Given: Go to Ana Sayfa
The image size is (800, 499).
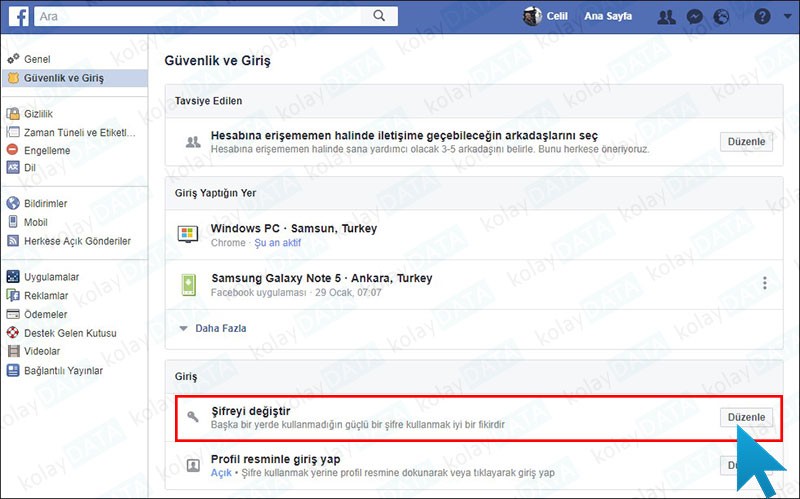Looking at the screenshot, I should 608,16.
